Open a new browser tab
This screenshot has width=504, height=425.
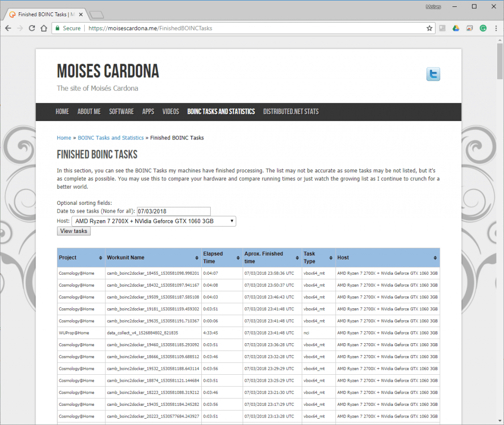pos(96,14)
